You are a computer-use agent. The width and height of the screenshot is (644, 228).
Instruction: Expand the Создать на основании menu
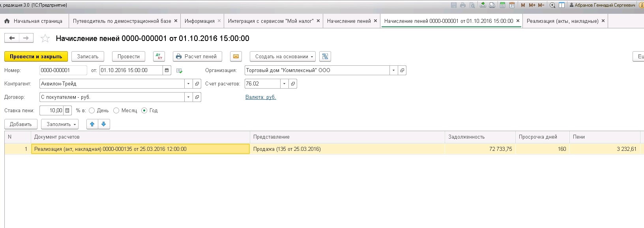pyautogui.click(x=283, y=56)
